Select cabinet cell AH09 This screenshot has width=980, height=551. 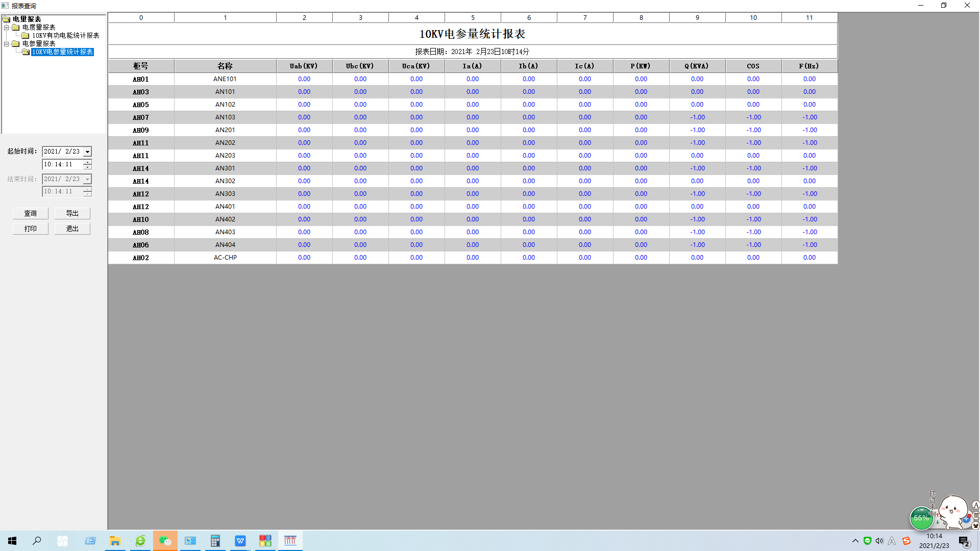(x=141, y=130)
